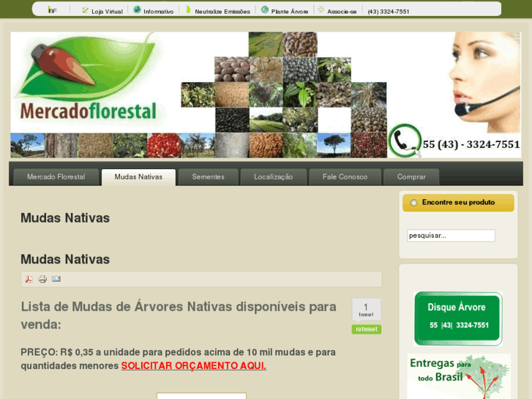The image size is (532, 399).
Task: Click the second Mudas Nativas article heading
Action: (x=65, y=259)
